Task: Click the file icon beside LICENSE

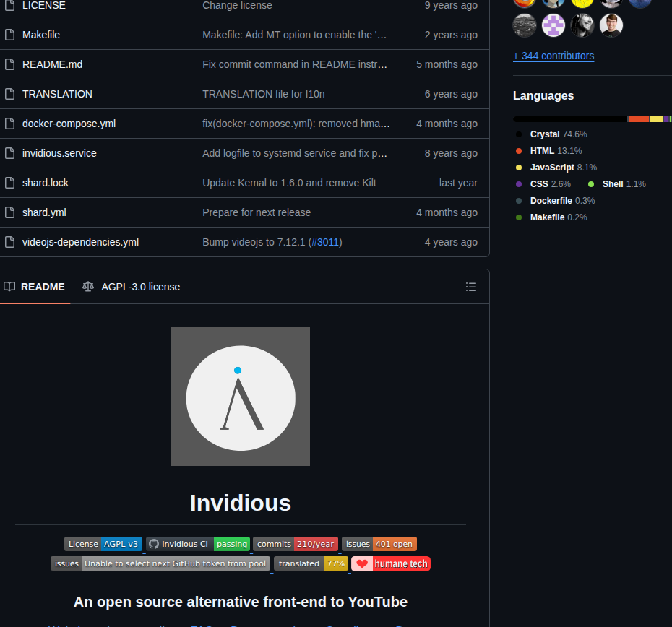Action: pos(10,5)
